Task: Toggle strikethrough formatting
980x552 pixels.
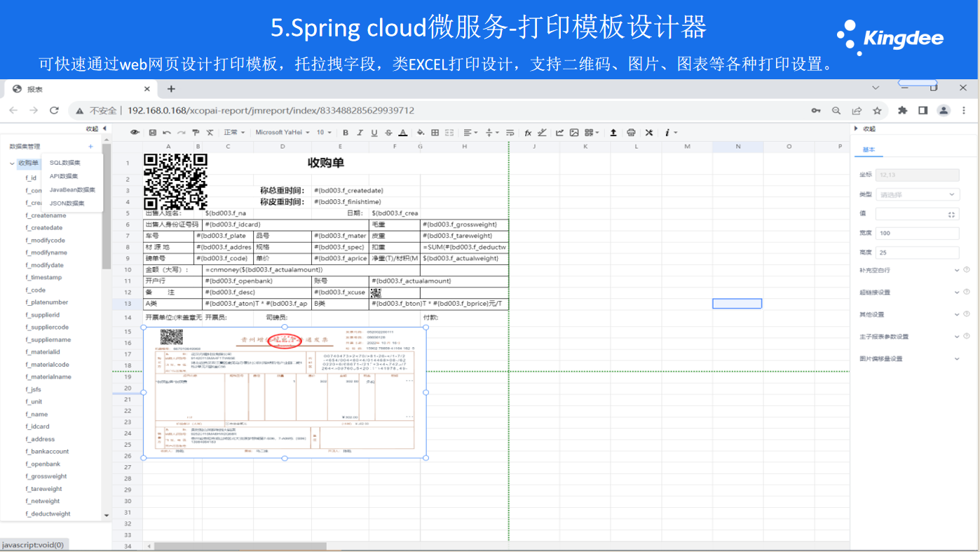Action: 388,133
